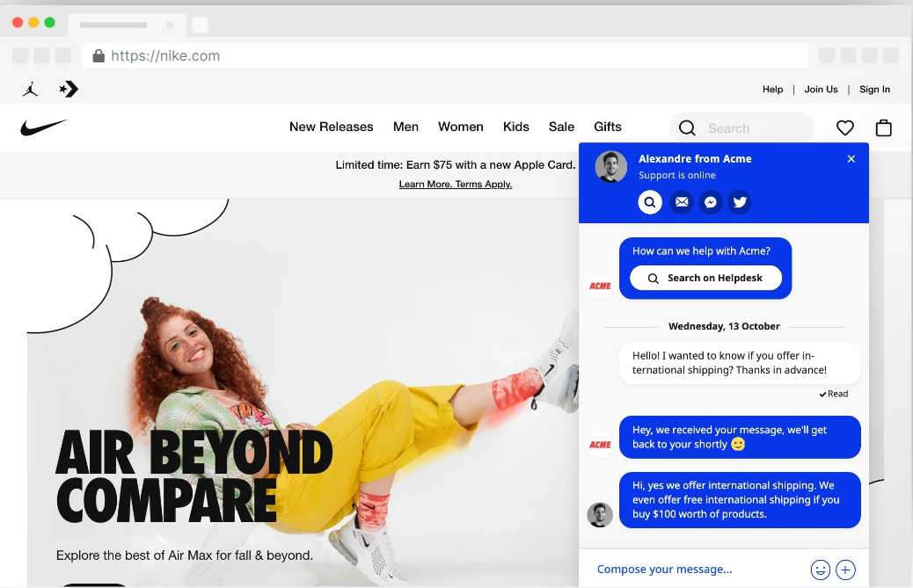Click the Help link
The height and width of the screenshot is (588, 913).
pyautogui.click(x=772, y=90)
